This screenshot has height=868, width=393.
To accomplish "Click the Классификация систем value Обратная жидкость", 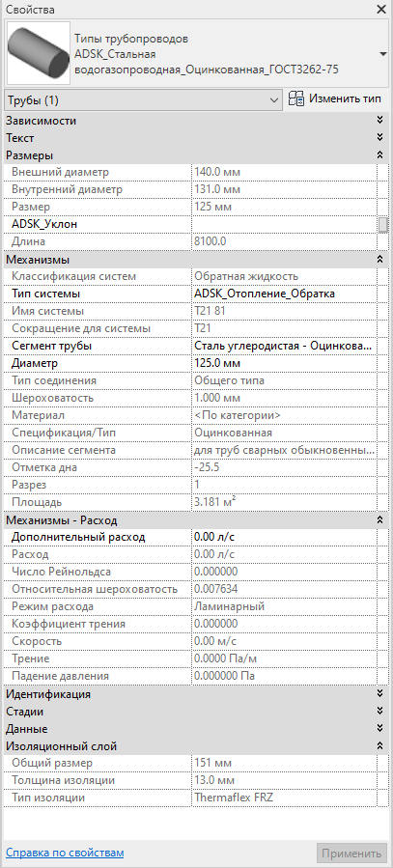I will click(283, 276).
